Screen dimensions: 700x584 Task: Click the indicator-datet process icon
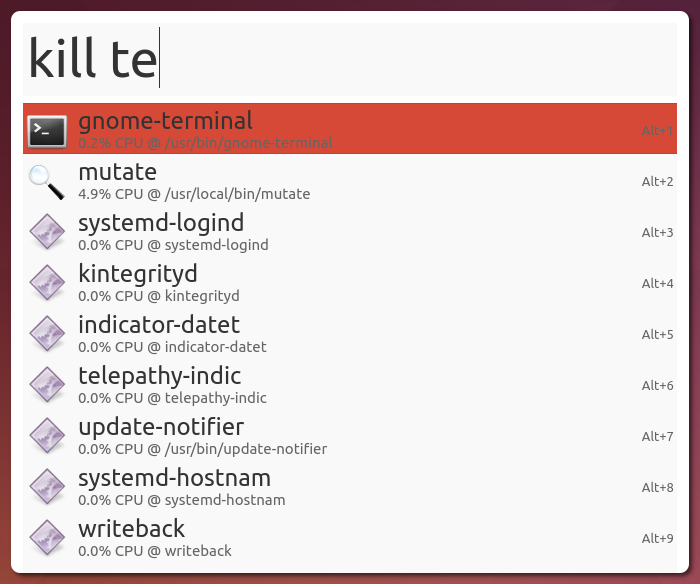47,334
